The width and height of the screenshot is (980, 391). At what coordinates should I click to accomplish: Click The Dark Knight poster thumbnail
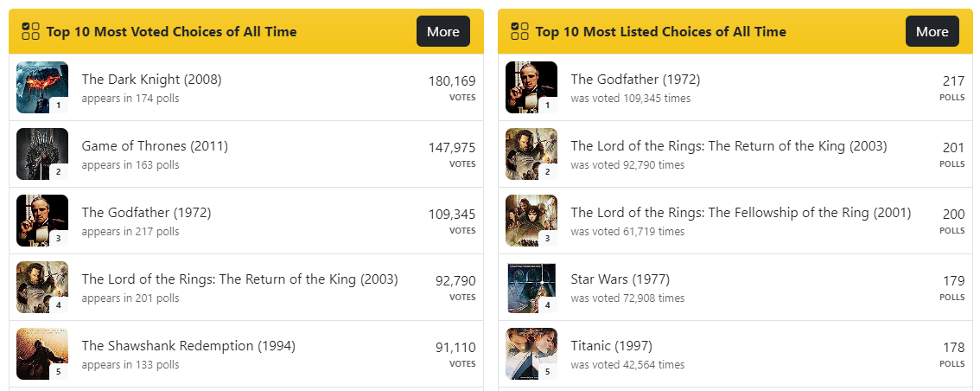[41, 87]
